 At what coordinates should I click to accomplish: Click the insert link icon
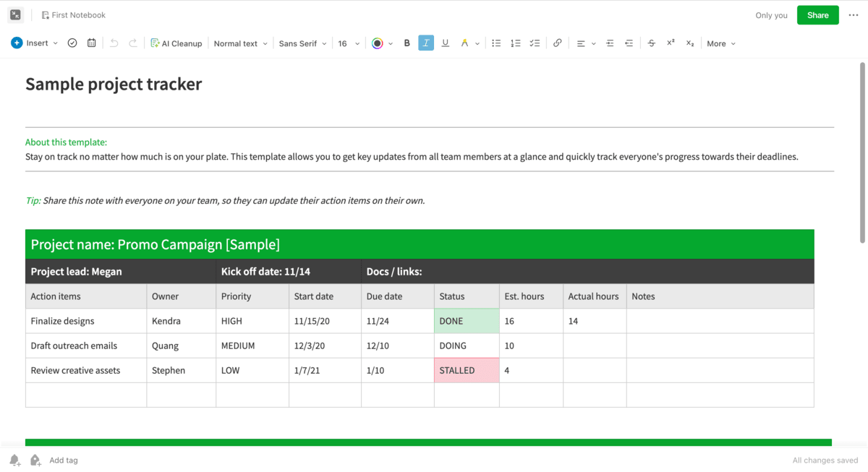pos(557,43)
